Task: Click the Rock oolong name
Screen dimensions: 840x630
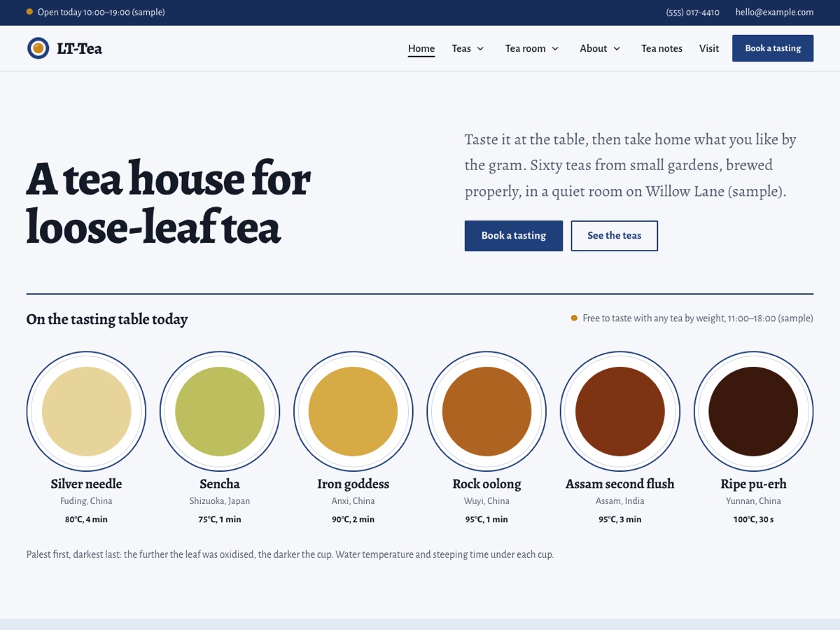Action: click(486, 484)
